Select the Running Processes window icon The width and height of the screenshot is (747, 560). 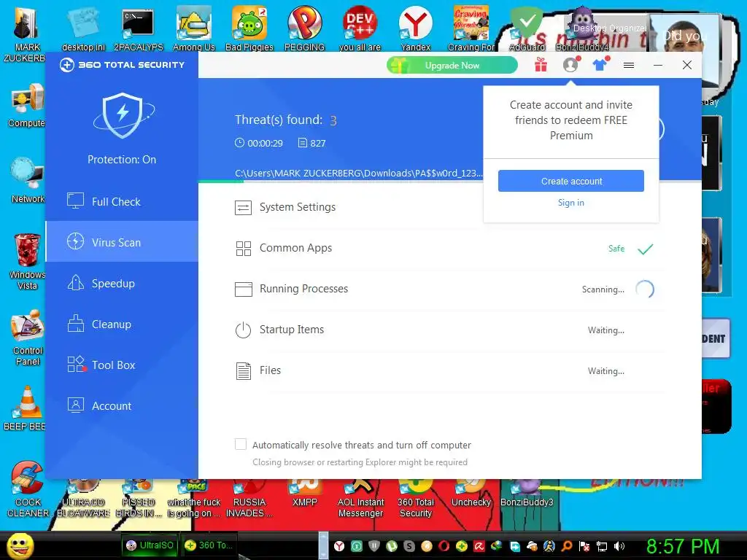(244, 289)
